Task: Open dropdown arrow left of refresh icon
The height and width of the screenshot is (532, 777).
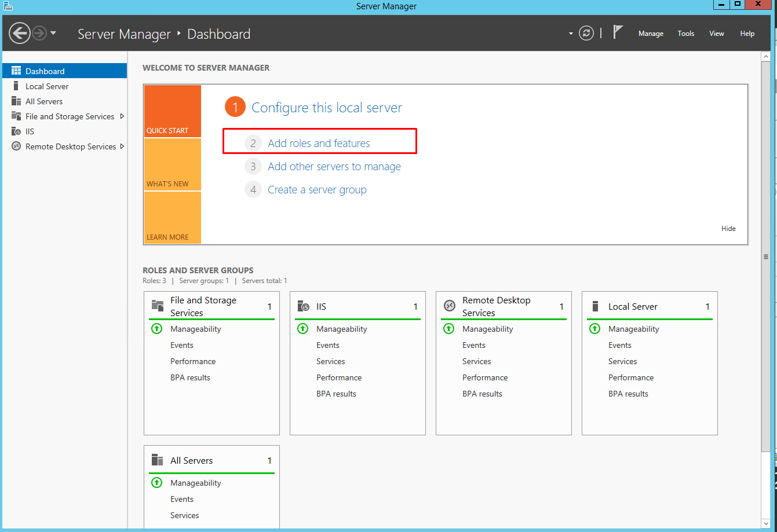Action: [x=571, y=34]
